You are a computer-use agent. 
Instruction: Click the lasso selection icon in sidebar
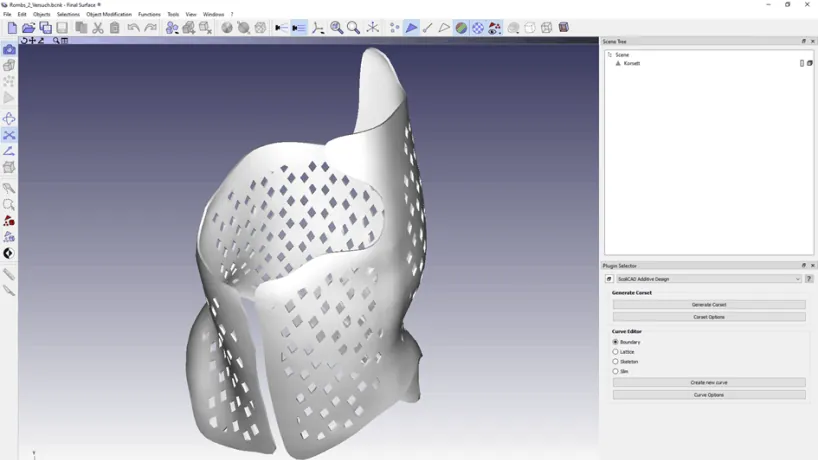tap(9, 204)
